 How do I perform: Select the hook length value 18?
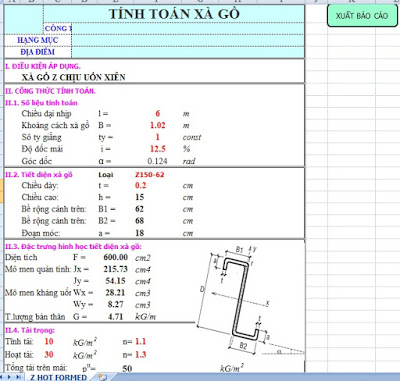pos(139,233)
